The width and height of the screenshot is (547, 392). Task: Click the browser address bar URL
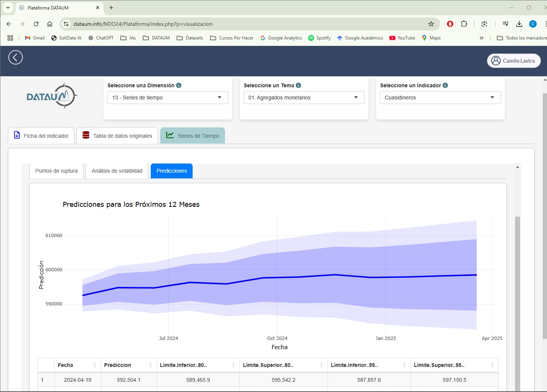point(143,24)
